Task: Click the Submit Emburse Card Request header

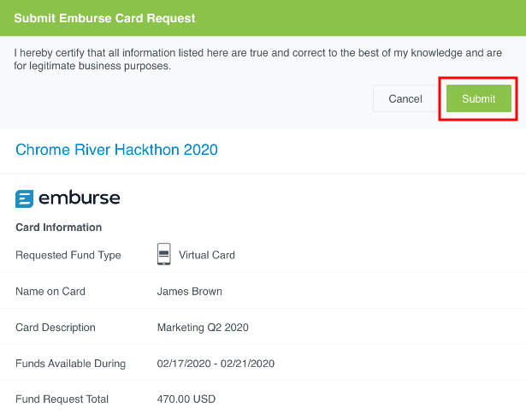Action: 105,18
